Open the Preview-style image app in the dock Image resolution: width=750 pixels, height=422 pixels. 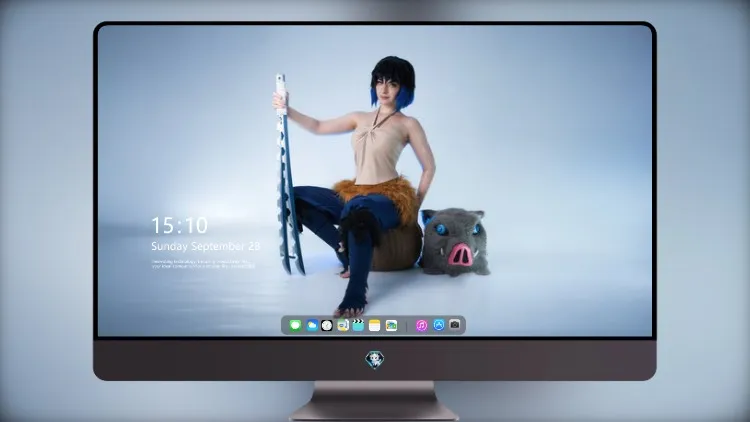[x=342, y=326]
